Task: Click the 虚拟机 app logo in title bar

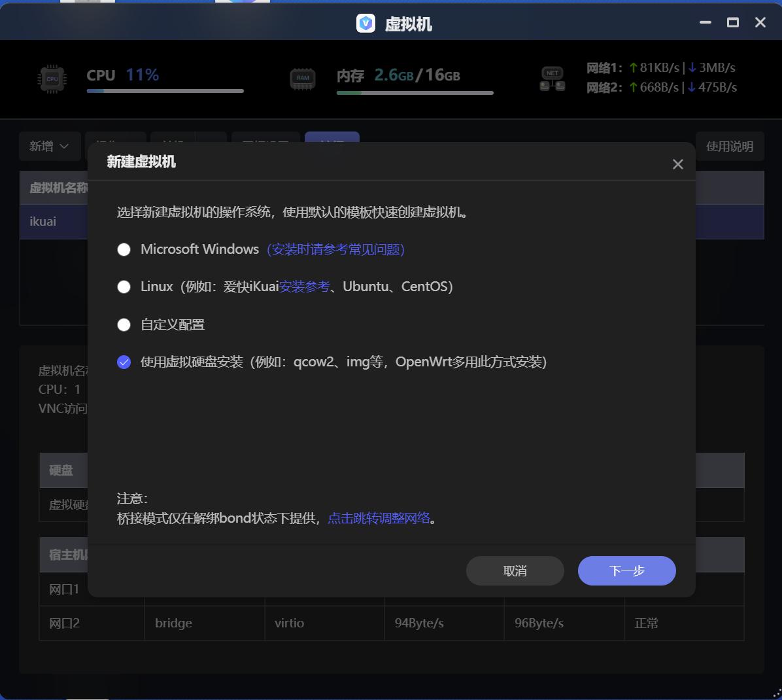Action: 365,22
